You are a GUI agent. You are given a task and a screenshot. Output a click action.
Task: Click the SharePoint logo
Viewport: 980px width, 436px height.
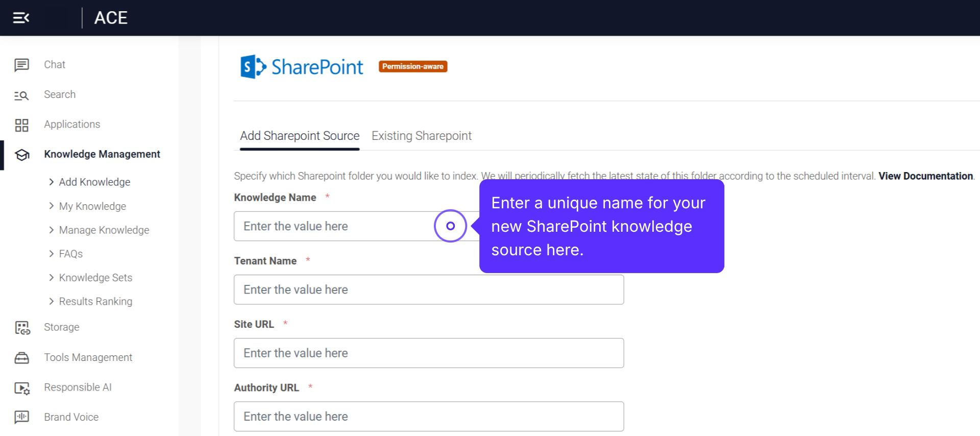click(x=302, y=67)
